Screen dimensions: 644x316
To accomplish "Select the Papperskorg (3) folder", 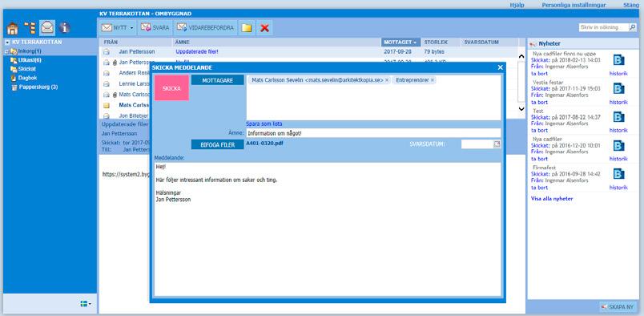I will [x=38, y=87].
